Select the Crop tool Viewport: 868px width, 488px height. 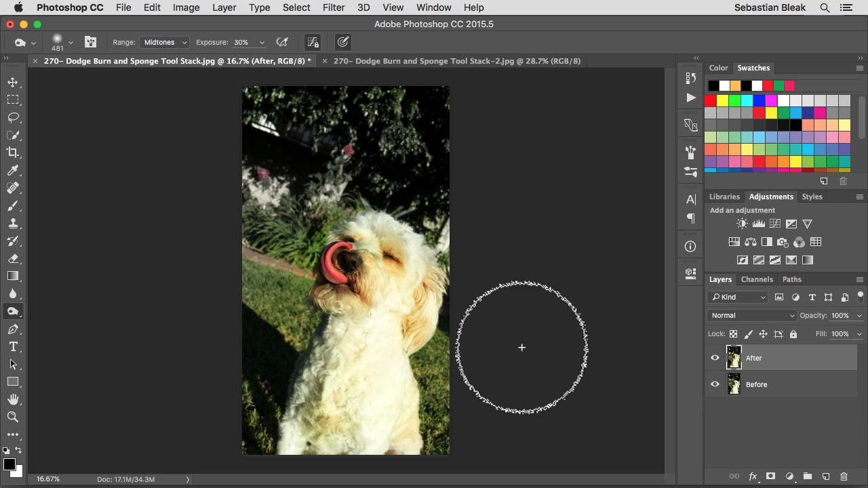pos(13,152)
